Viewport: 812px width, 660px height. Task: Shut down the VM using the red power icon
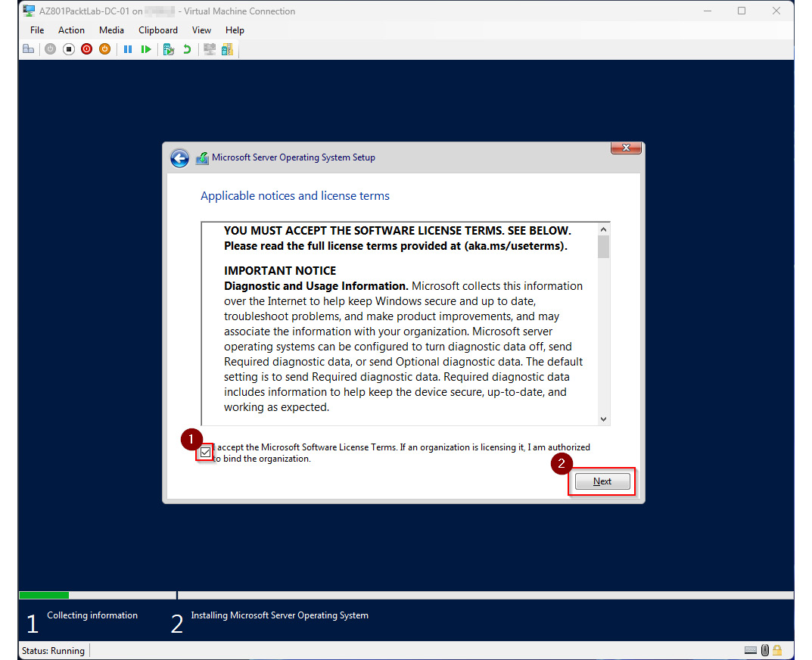(86, 49)
